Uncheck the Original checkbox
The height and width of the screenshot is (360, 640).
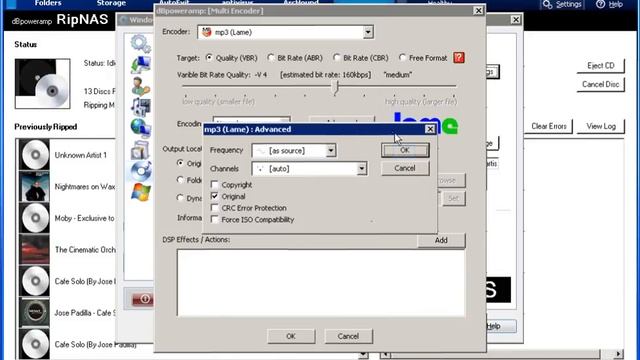[214, 196]
